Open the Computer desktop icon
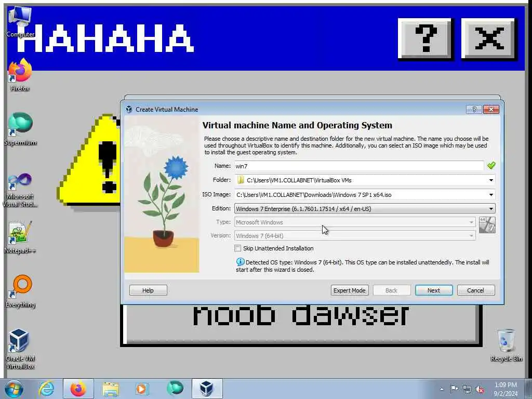 pyautogui.click(x=20, y=22)
